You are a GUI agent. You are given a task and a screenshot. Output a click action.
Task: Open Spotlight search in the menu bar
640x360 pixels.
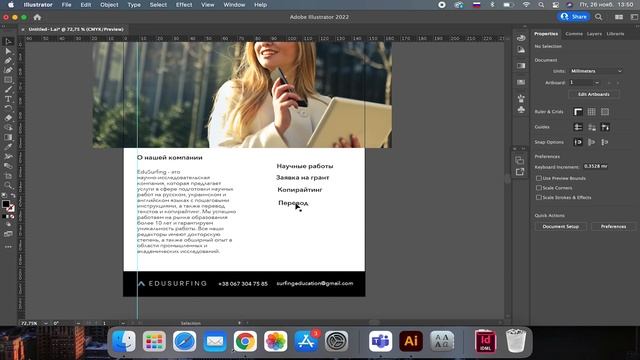541,5
